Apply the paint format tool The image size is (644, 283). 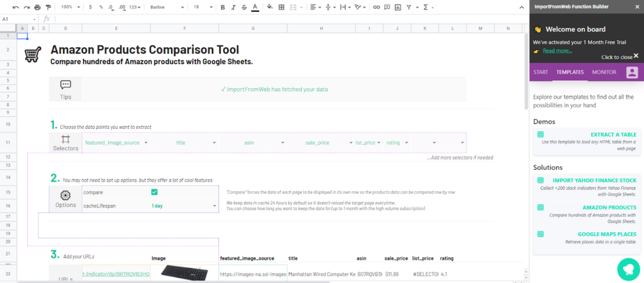[48, 8]
